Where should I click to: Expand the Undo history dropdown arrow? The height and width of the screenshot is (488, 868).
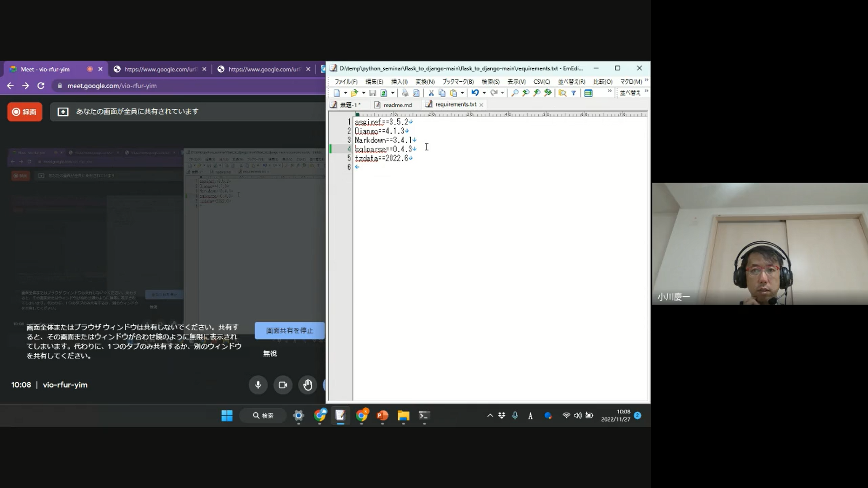484,93
